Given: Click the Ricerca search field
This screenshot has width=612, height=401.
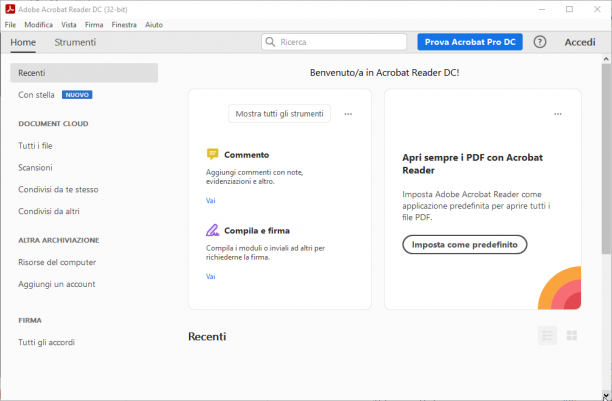Looking at the screenshot, I should pyautogui.click(x=334, y=42).
